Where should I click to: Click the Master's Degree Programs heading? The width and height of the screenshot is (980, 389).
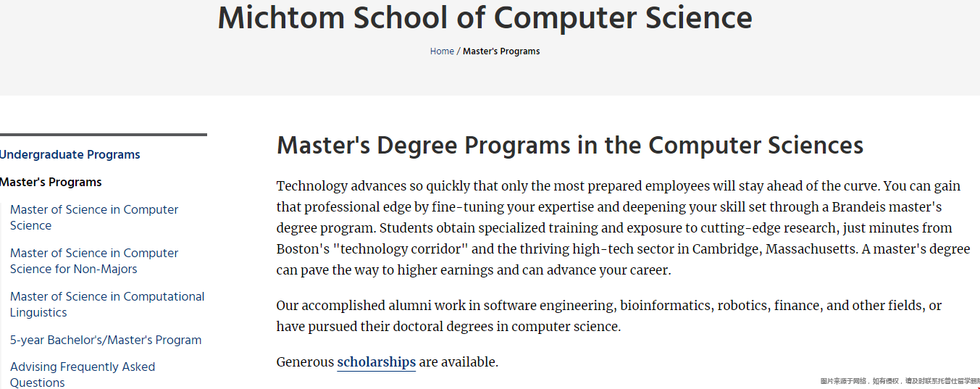(570, 145)
